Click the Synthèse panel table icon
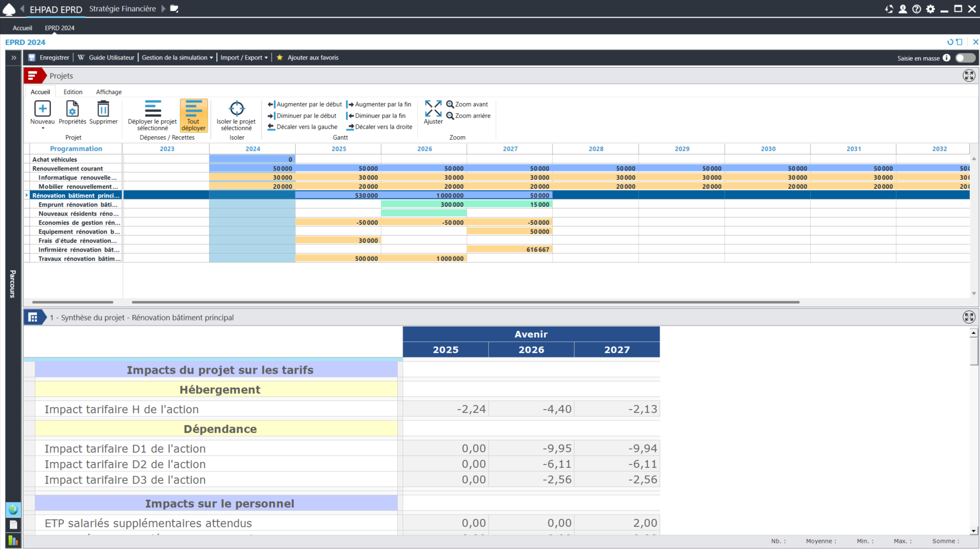Screen dimensions: 980x550 [x=34, y=318]
